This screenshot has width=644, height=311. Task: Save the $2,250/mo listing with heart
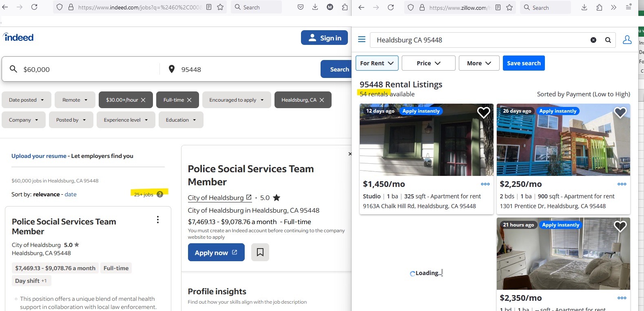pos(620,112)
